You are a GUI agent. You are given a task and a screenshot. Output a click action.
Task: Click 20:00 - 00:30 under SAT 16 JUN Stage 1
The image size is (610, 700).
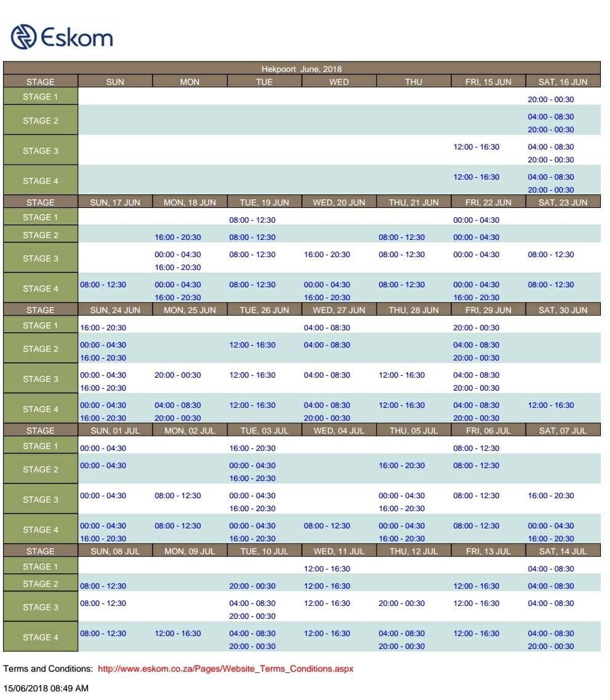[x=550, y=100]
